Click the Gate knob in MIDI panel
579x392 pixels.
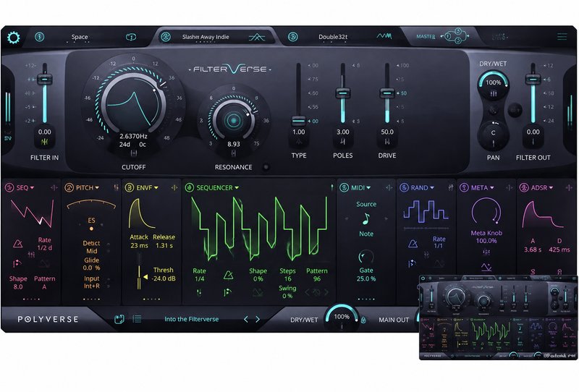click(x=366, y=257)
